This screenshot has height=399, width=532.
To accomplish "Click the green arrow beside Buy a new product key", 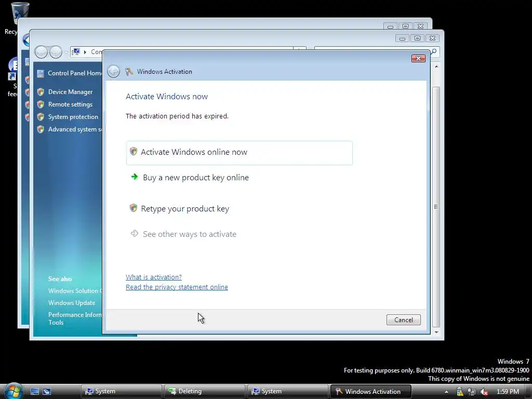I will coord(135,177).
